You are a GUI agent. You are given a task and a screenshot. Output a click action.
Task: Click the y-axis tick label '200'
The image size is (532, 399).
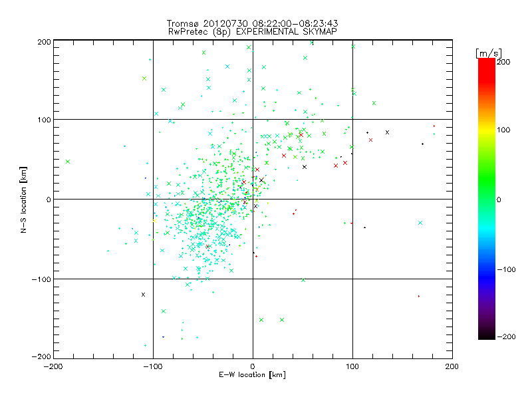click(45, 42)
